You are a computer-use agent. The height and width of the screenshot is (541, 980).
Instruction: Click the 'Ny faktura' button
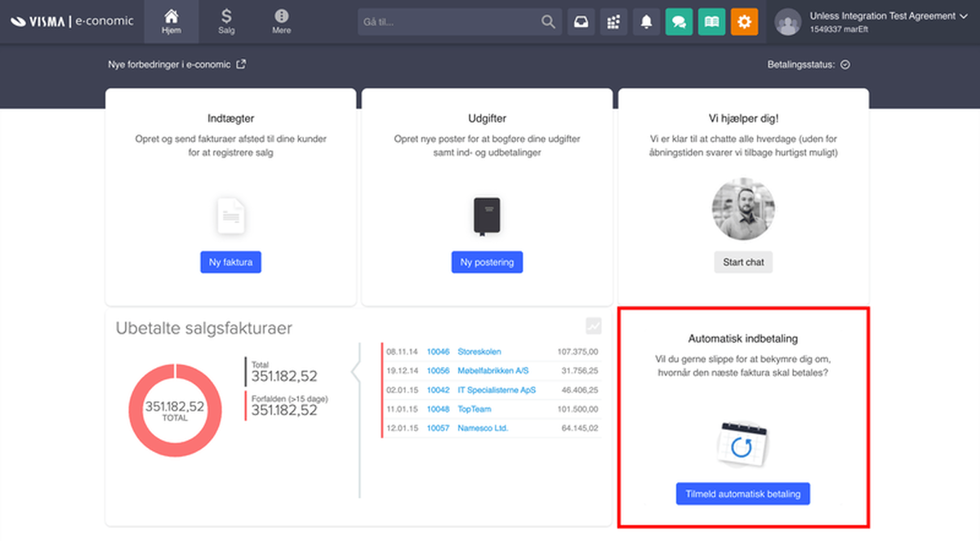231,262
